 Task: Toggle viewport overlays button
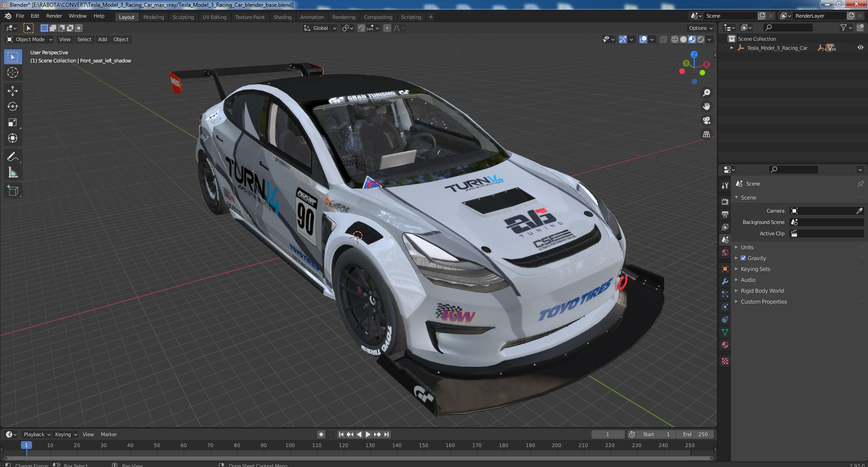coord(643,39)
